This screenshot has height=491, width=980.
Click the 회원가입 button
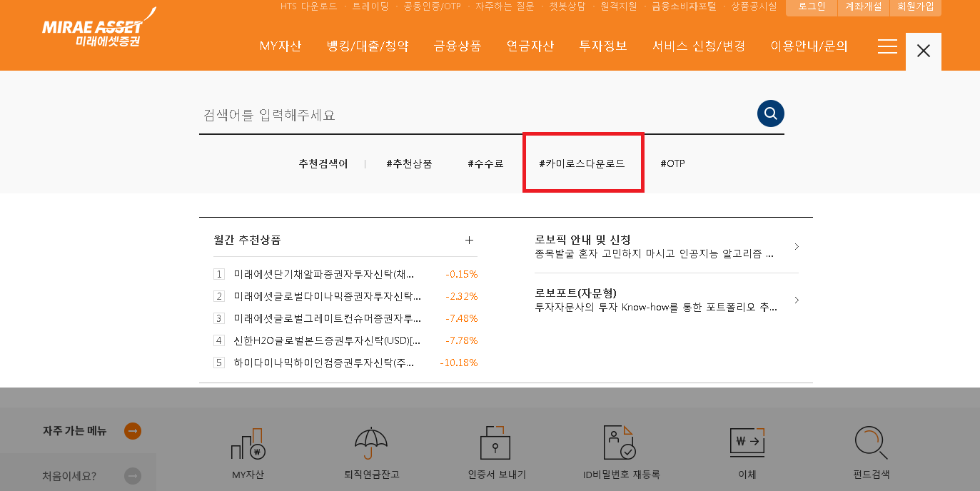point(916,7)
